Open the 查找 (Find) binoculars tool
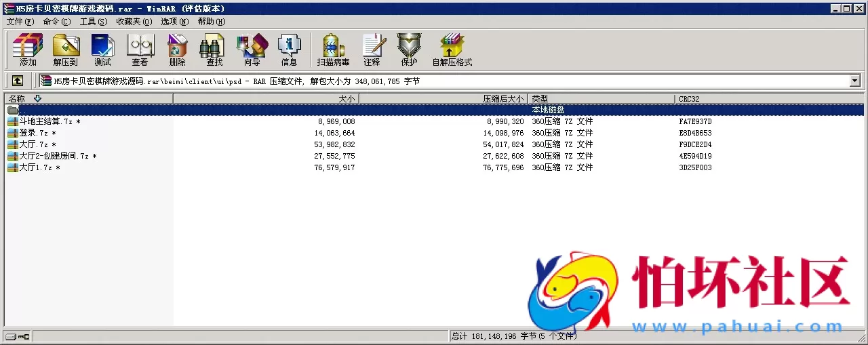The image size is (868, 345). tap(214, 49)
